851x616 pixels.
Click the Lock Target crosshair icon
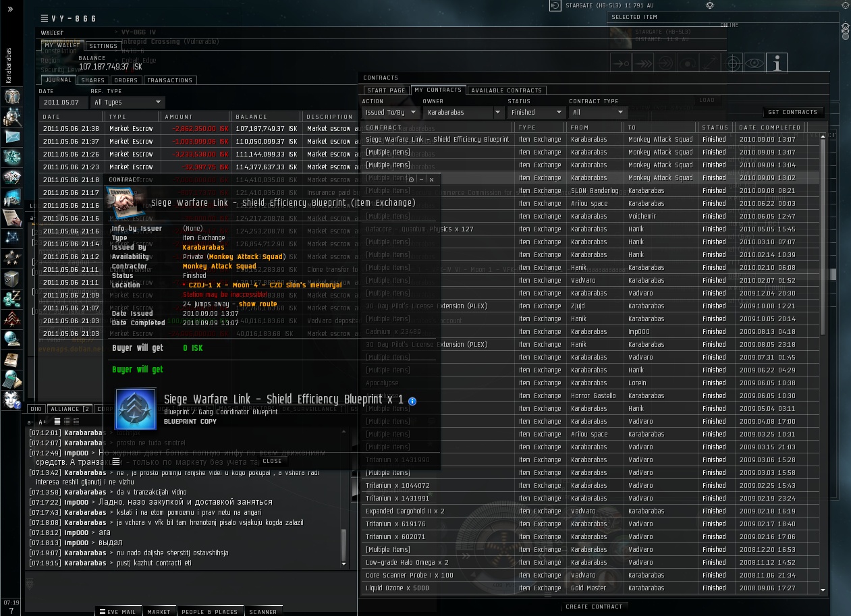732,63
